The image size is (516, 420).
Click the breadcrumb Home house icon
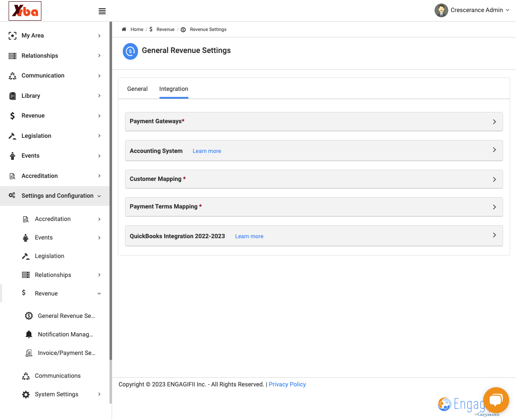[x=124, y=29]
